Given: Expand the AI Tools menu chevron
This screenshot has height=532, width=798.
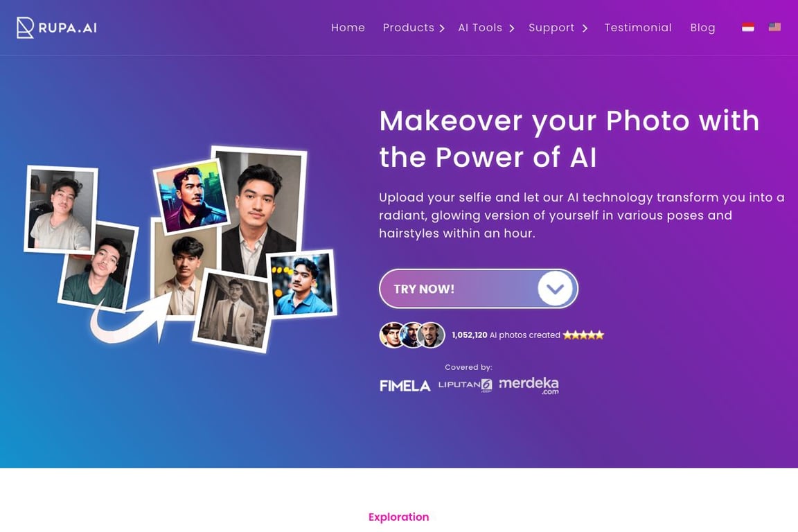Looking at the screenshot, I should pyautogui.click(x=511, y=28).
